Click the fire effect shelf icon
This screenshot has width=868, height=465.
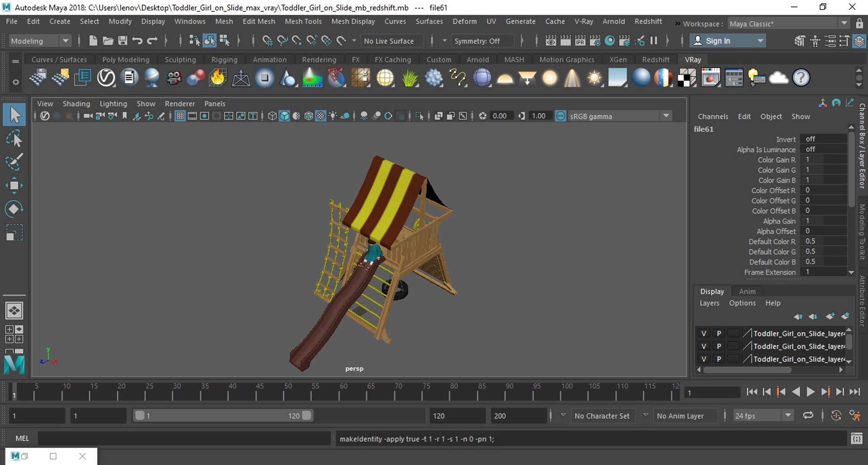(217, 78)
